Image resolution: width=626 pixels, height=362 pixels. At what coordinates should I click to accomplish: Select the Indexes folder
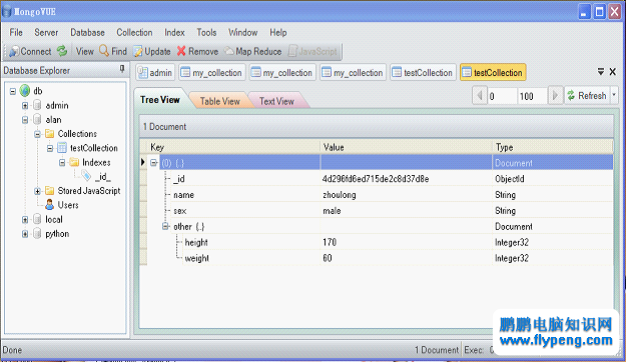tap(96, 162)
